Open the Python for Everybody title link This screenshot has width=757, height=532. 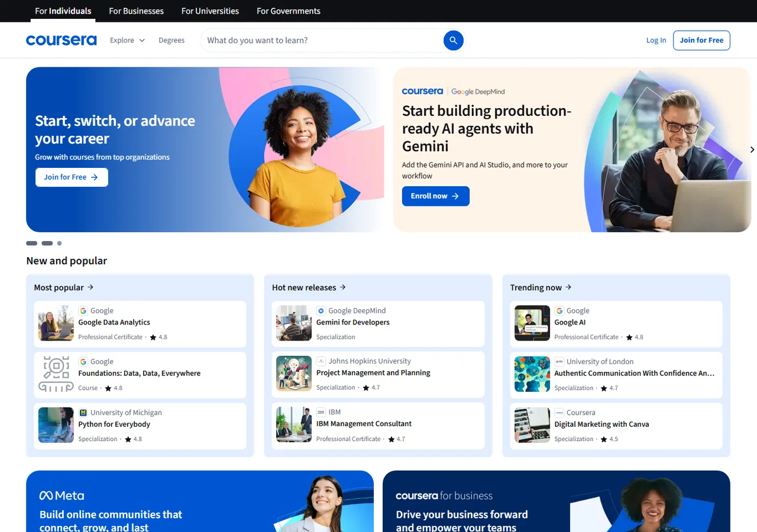click(114, 424)
